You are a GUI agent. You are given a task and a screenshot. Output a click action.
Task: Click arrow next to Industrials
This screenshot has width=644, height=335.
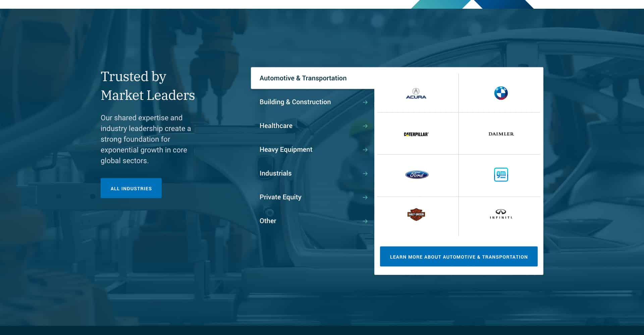tap(365, 174)
